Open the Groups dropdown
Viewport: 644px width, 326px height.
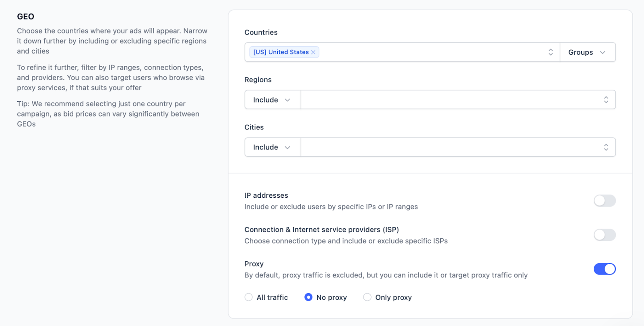(581, 52)
